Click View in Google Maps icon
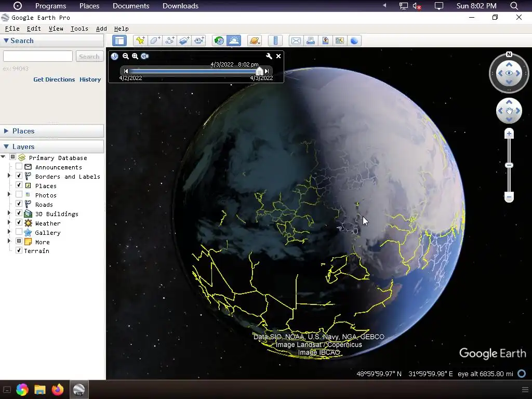The image size is (532, 399). [340, 41]
